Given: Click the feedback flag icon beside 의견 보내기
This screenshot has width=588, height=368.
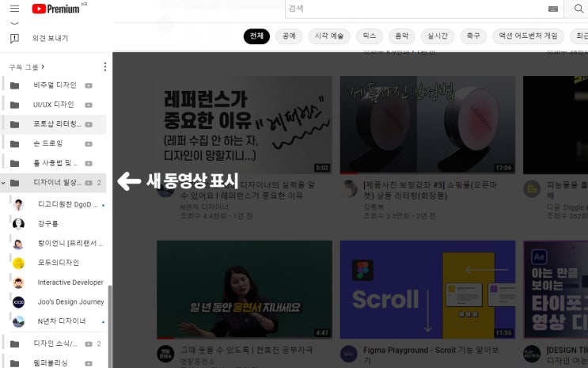Looking at the screenshot, I should click(14, 38).
